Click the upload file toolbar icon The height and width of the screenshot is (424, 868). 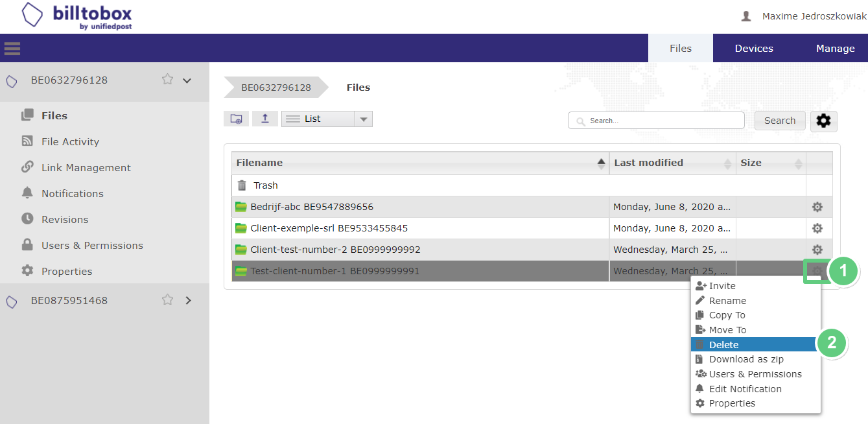(264, 119)
